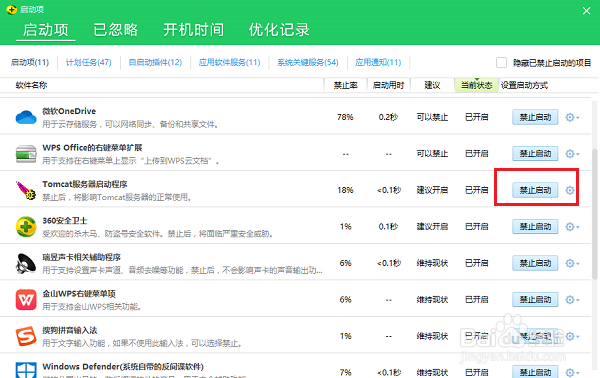Click the 设置启动方式 column header

click(524, 85)
